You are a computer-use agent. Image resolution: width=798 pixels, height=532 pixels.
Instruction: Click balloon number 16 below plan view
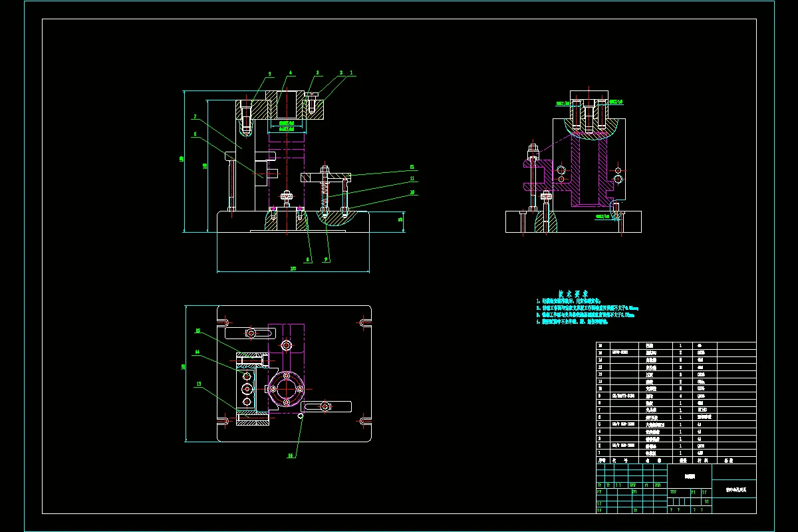290,456
